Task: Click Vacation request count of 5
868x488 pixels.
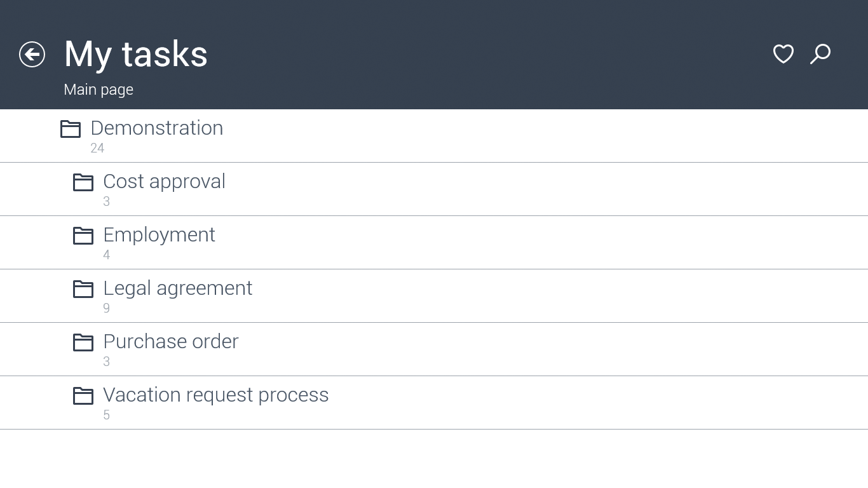Action: 106,415
